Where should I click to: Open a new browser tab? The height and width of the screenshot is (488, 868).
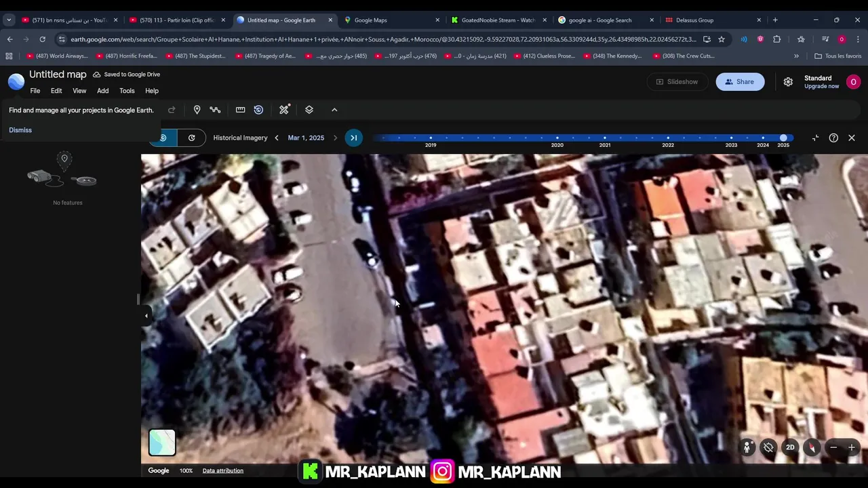tap(775, 20)
